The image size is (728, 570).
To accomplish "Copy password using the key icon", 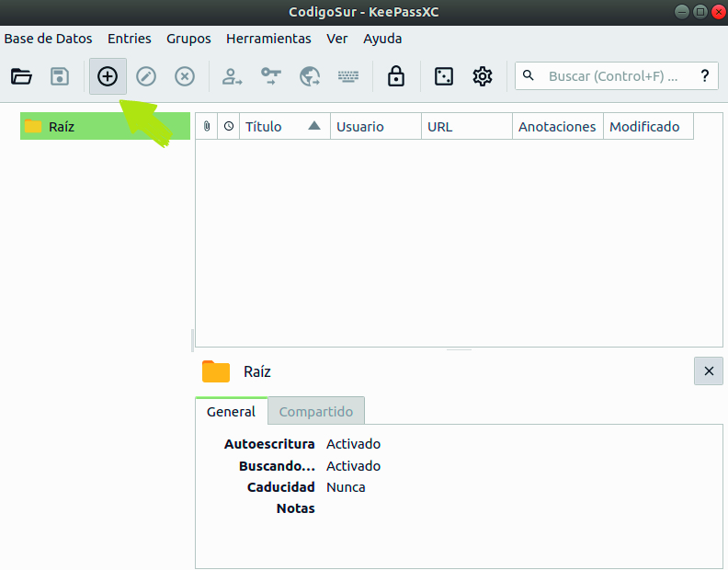I will click(270, 76).
